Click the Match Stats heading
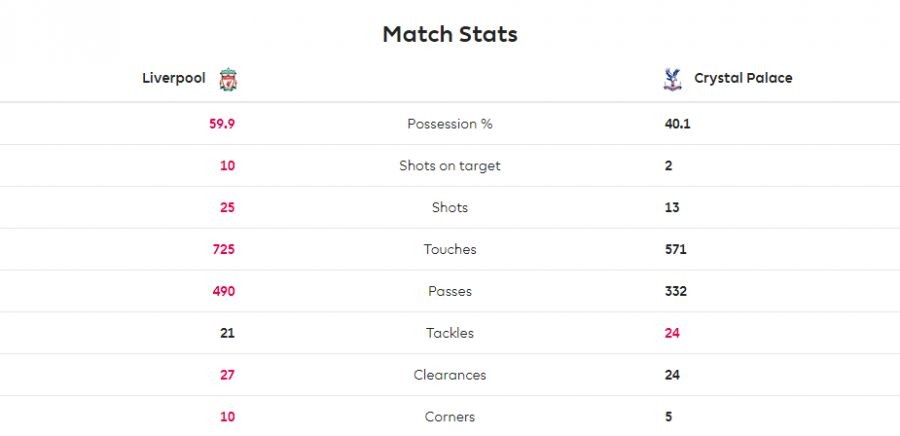The height and width of the screenshot is (436, 900). coord(450,34)
